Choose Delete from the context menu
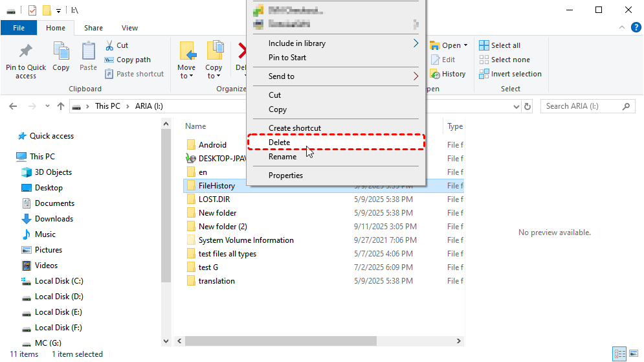The image size is (644, 362). click(x=280, y=142)
